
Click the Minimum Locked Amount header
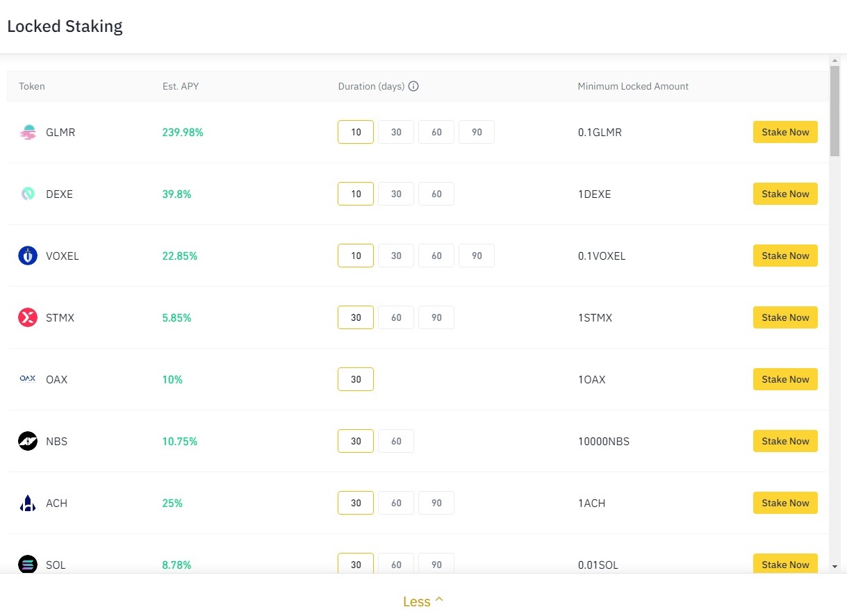(633, 86)
